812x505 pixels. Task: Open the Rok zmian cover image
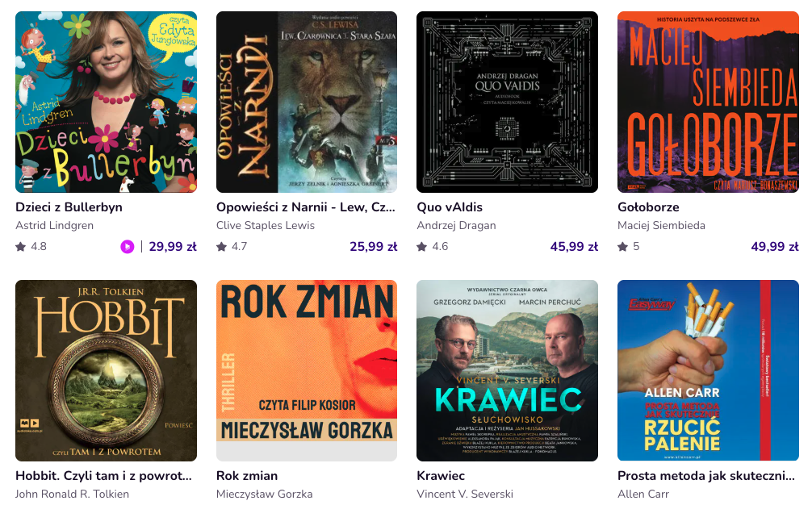click(307, 370)
